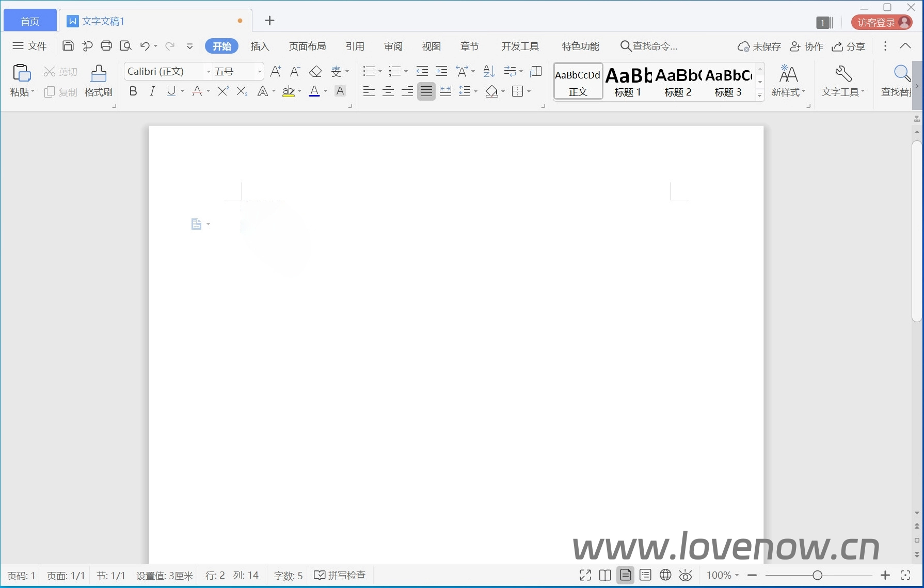This screenshot has width=924, height=588.
Task: Click the zoom slider handle
Action: tap(817, 575)
